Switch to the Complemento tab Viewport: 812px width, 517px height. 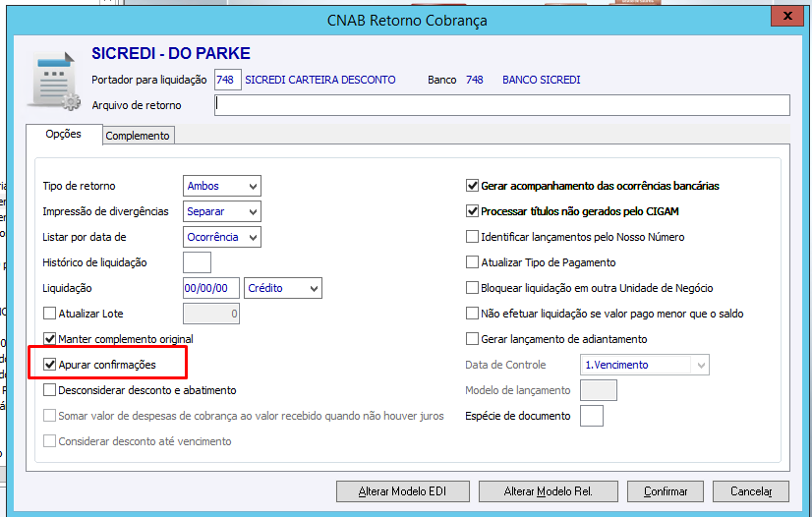point(138,136)
